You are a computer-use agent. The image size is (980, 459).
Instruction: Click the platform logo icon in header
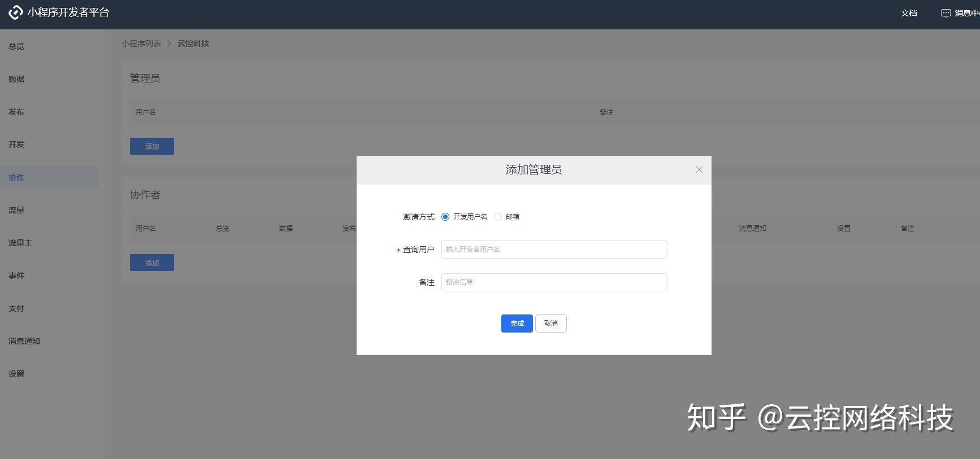(x=15, y=12)
